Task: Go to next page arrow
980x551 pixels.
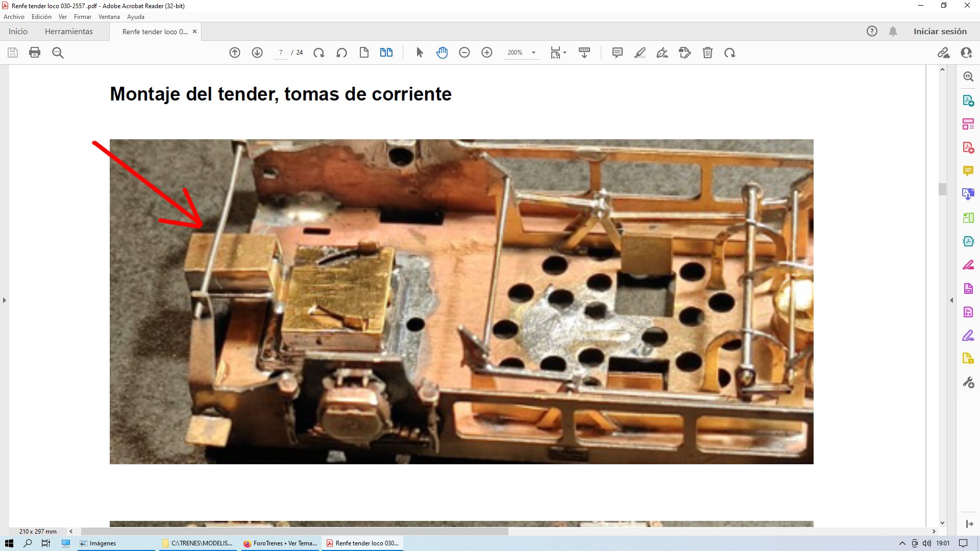Action: click(257, 53)
